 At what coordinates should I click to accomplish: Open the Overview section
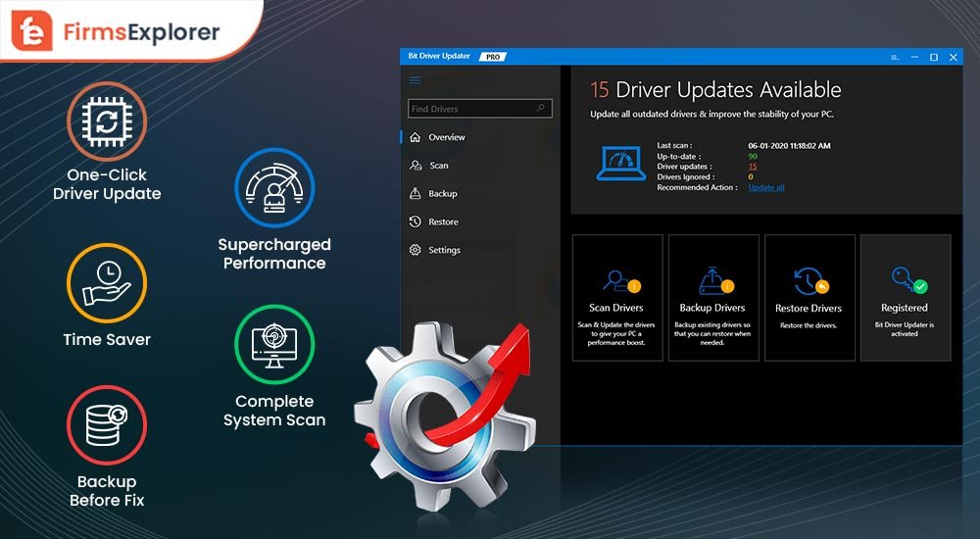click(x=447, y=137)
